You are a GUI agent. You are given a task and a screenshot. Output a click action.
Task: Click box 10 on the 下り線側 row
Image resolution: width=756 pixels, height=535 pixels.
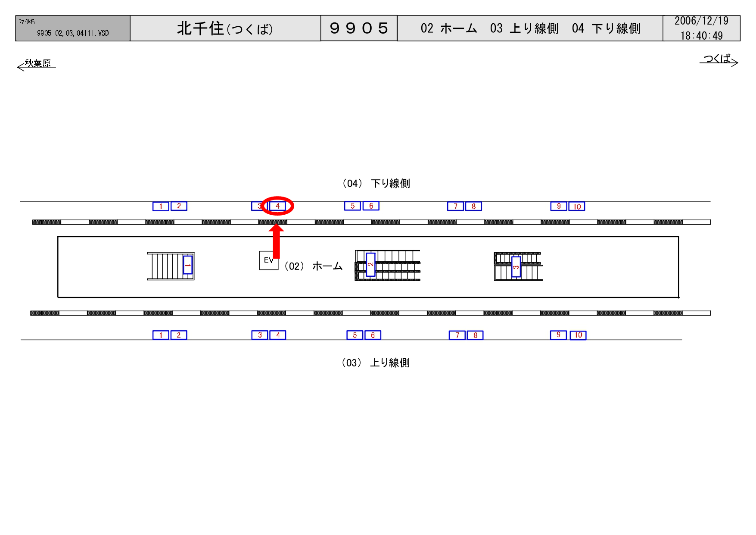pos(577,206)
